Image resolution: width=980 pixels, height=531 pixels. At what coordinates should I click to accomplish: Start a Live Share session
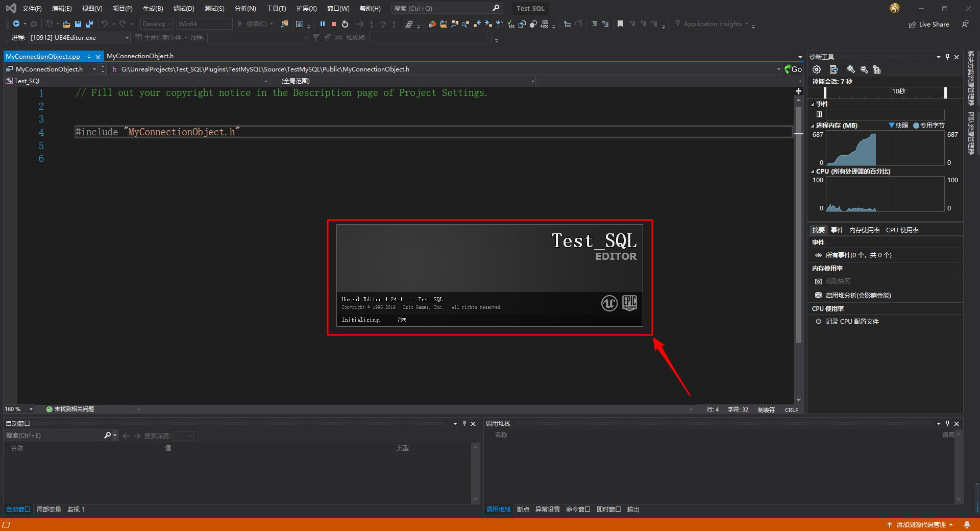(x=929, y=24)
